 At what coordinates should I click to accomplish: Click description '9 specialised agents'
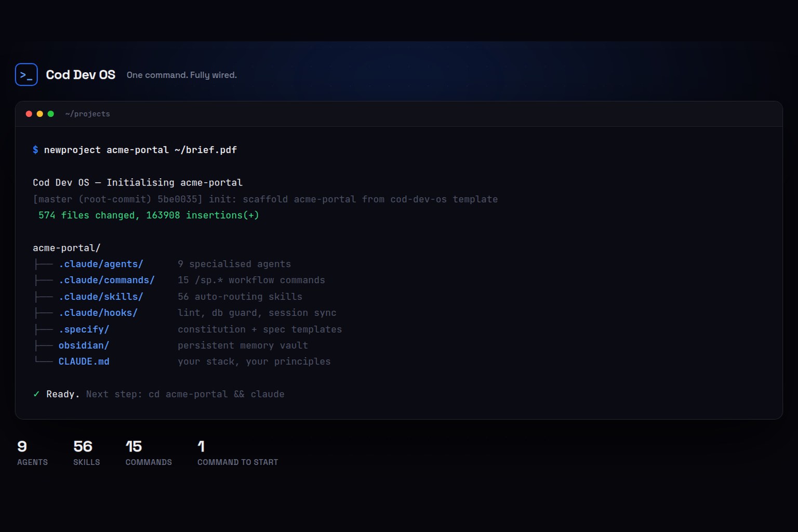[x=234, y=264]
